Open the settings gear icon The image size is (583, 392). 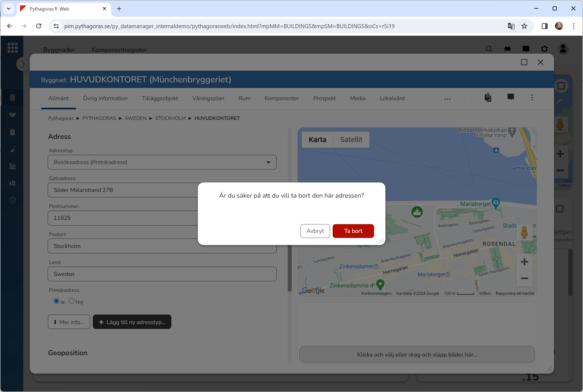click(544, 49)
